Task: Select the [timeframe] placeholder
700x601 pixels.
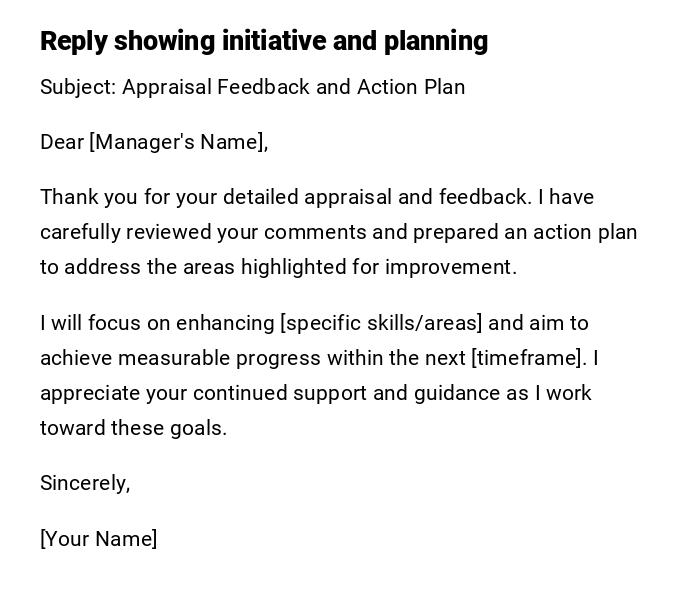Action: click(528, 358)
